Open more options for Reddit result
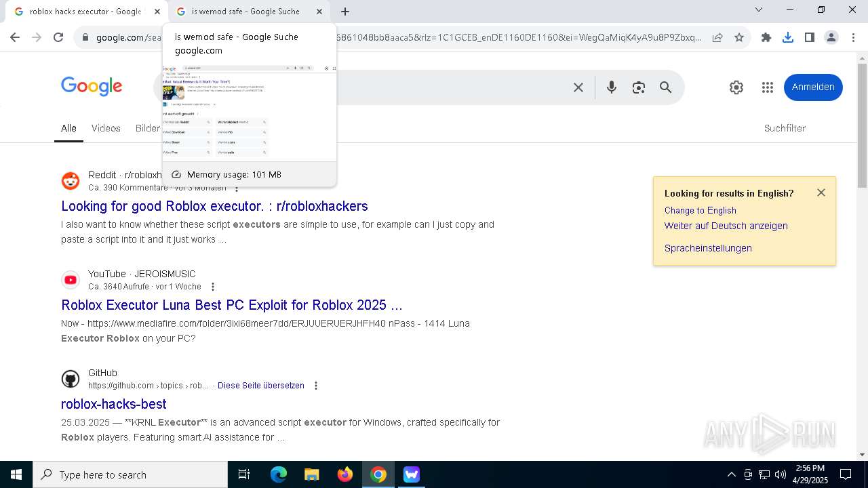868x488 pixels. pos(236,188)
